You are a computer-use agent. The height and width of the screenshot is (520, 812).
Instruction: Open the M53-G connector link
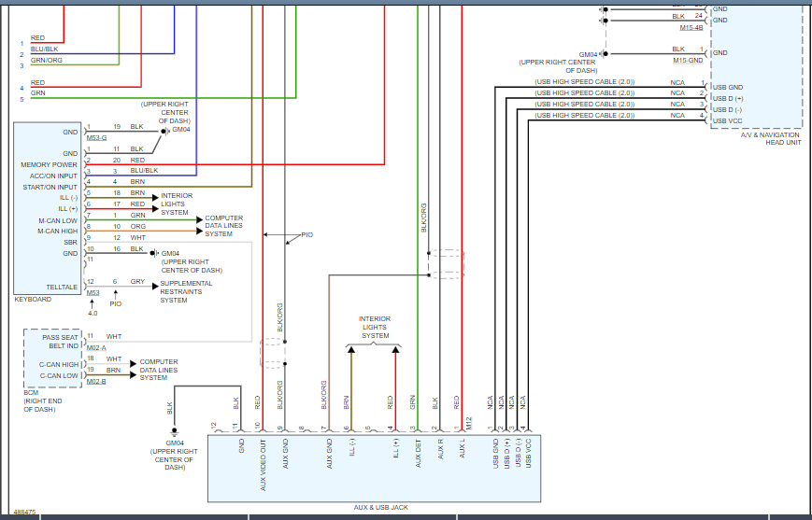click(97, 138)
